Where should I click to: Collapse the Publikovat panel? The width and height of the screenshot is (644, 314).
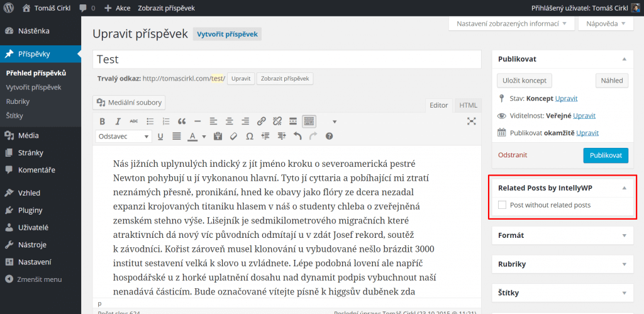(x=625, y=59)
